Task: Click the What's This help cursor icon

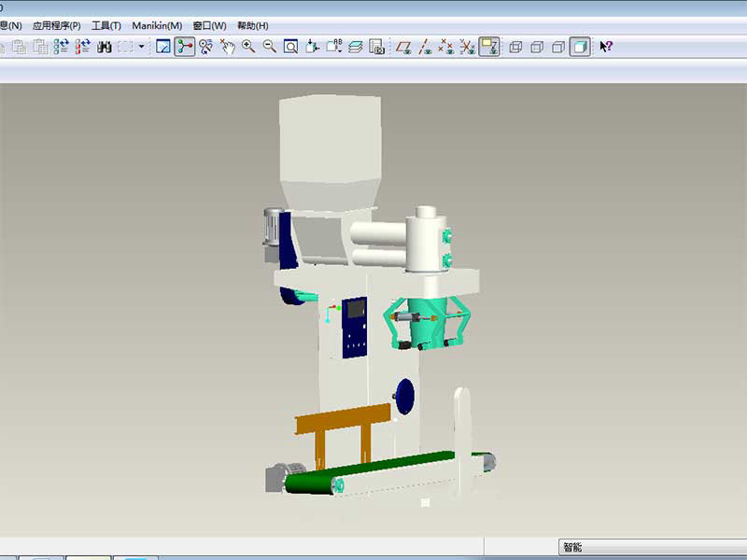Action: pyautogui.click(x=606, y=47)
